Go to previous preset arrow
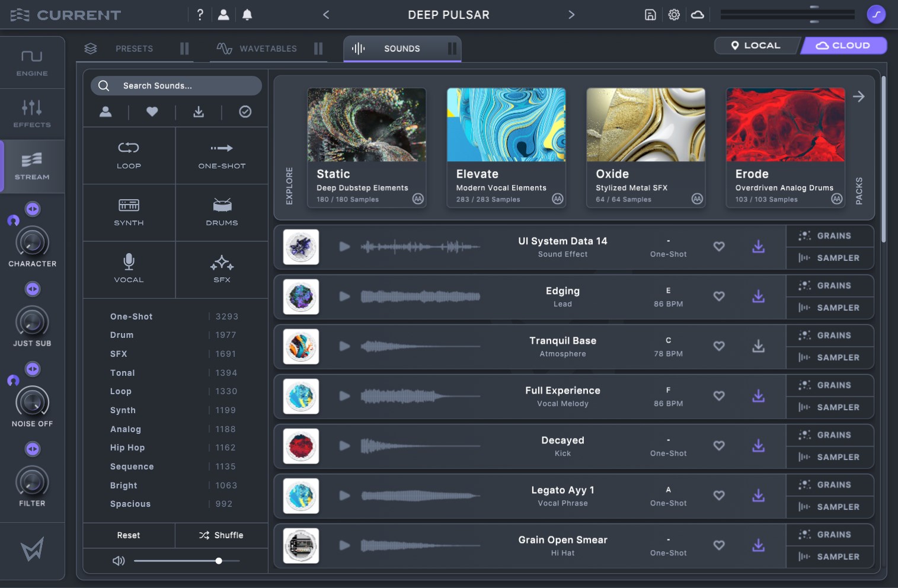Viewport: 898px width, 588px height. 326,15
